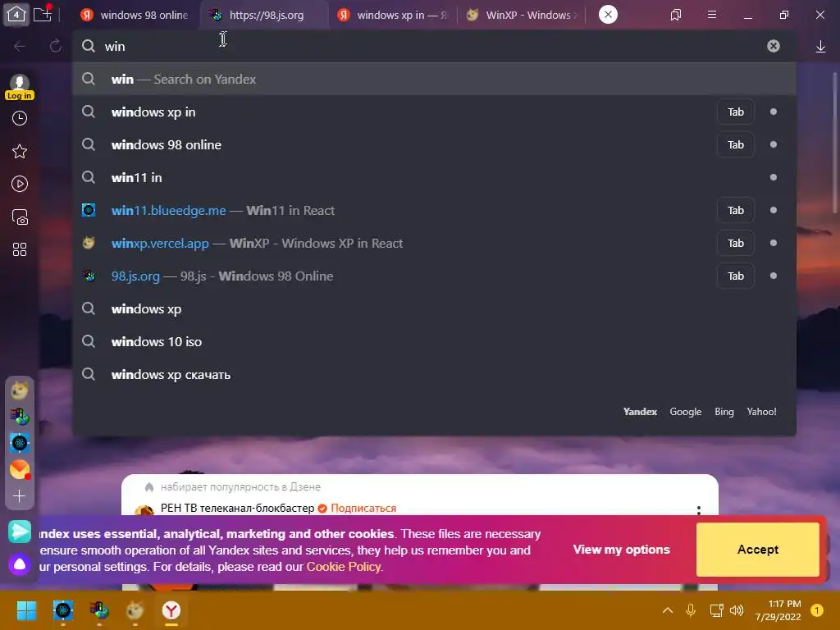
Task: Add a site with the sidebar plus icon
Action: pyautogui.click(x=20, y=496)
